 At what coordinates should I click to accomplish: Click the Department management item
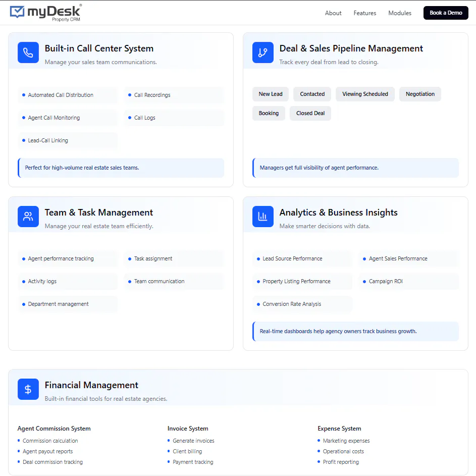68,304
